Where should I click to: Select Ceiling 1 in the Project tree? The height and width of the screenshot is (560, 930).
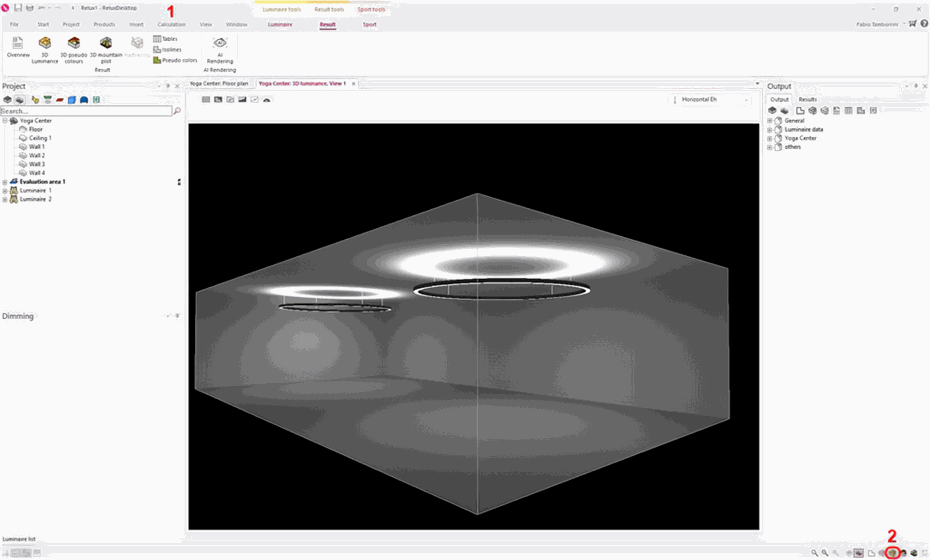pyautogui.click(x=40, y=138)
